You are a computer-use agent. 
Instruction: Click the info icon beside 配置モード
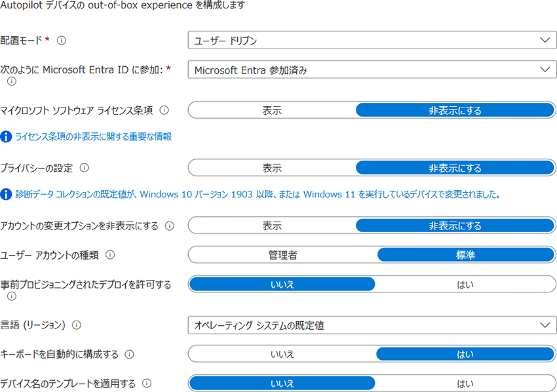[x=62, y=41]
